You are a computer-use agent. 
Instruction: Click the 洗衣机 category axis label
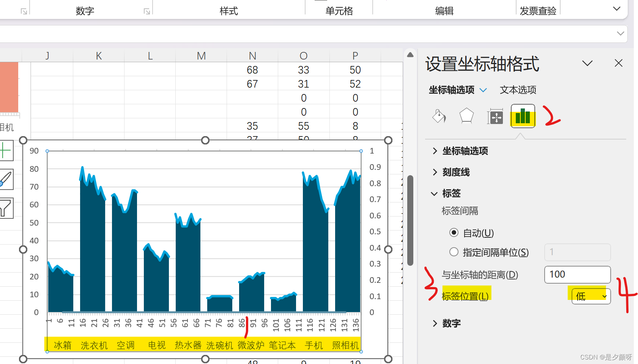coord(94,345)
